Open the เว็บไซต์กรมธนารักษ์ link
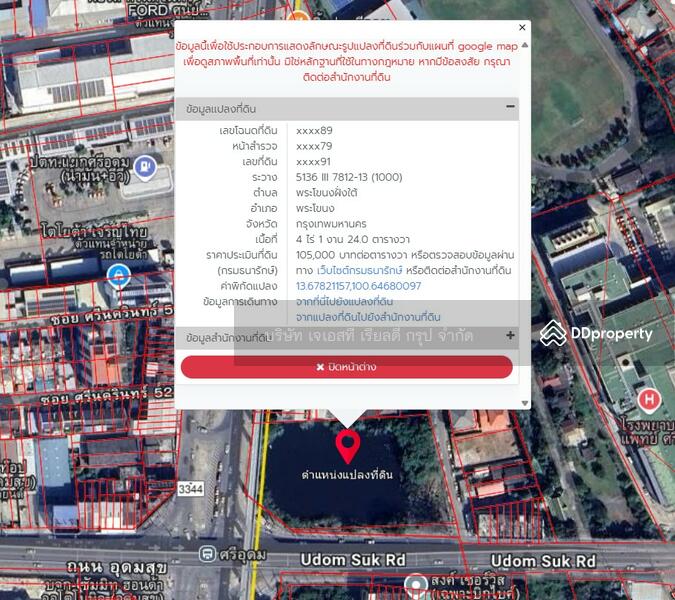The height and width of the screenshot is (600, 675). coord(359,270)
